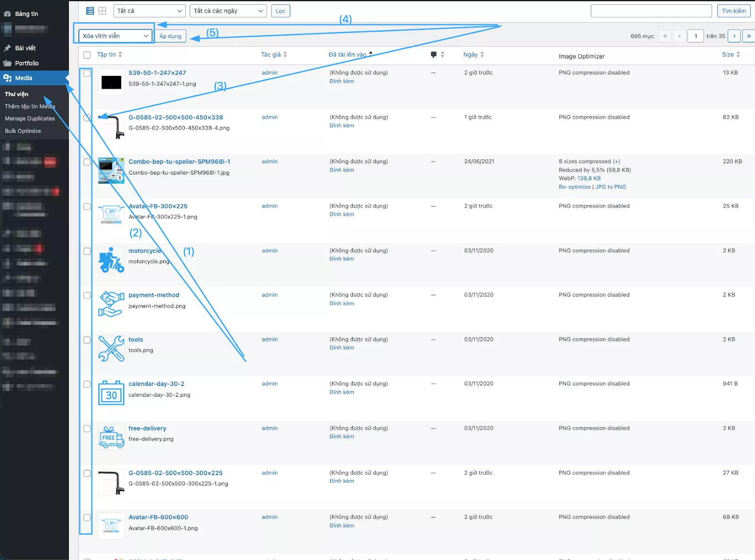Check the box for motorcycle.png
Image resolution: width=755 pixels, height=560 pixels.
point(87,251)
